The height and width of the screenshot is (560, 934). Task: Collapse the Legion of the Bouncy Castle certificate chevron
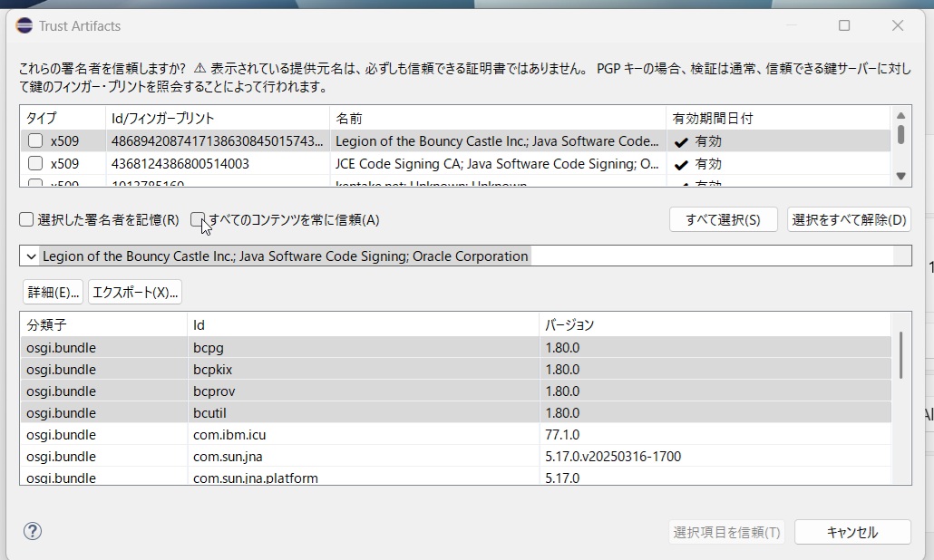click(x=31, y=256)
